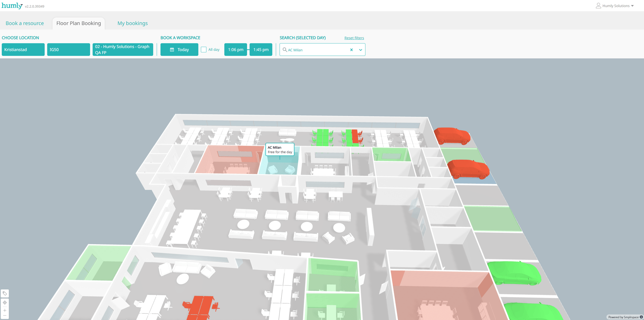Open the Kristianstad location selector
This screenshot has width=644, height=320.
tap(23, 49)
